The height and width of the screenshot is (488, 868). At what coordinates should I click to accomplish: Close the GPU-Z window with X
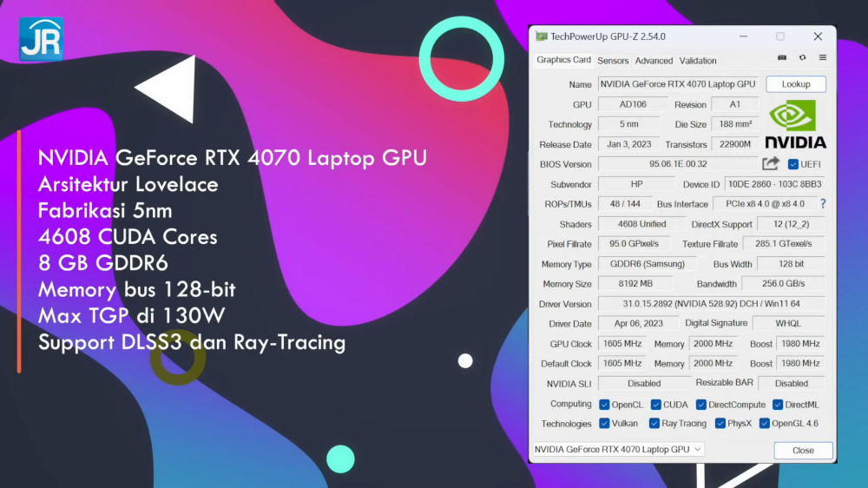818,36
